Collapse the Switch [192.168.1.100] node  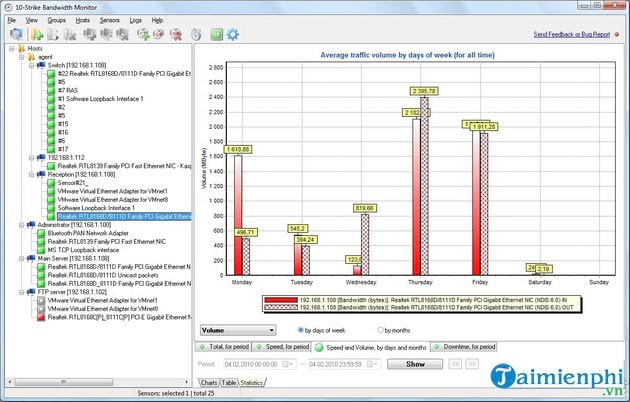pos(32,65)
